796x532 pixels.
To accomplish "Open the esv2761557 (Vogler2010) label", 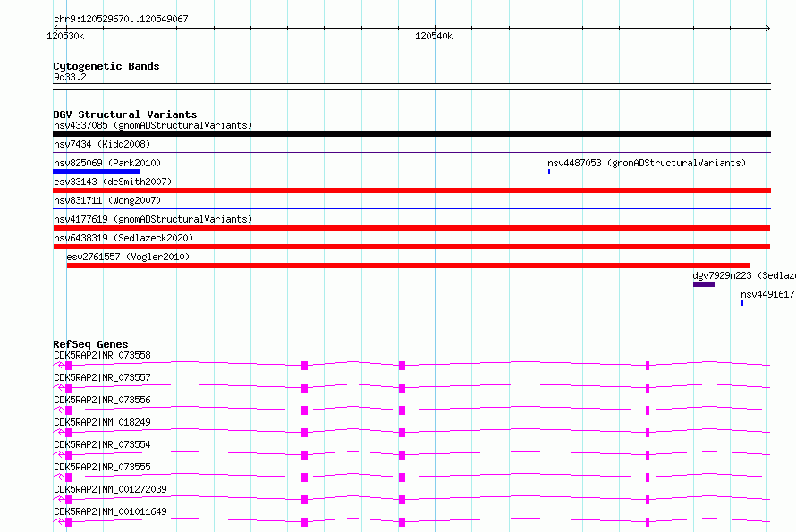I will (128, 257).
